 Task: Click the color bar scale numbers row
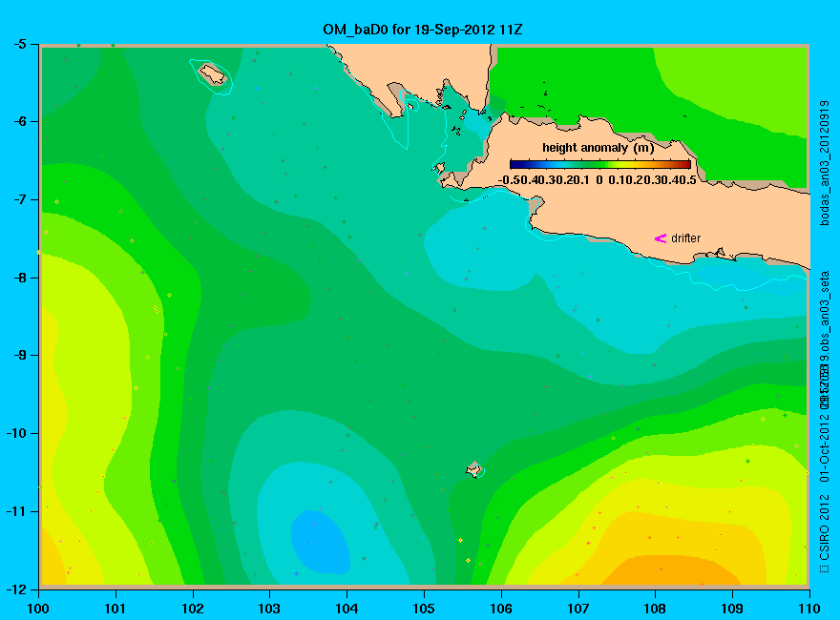598,180
